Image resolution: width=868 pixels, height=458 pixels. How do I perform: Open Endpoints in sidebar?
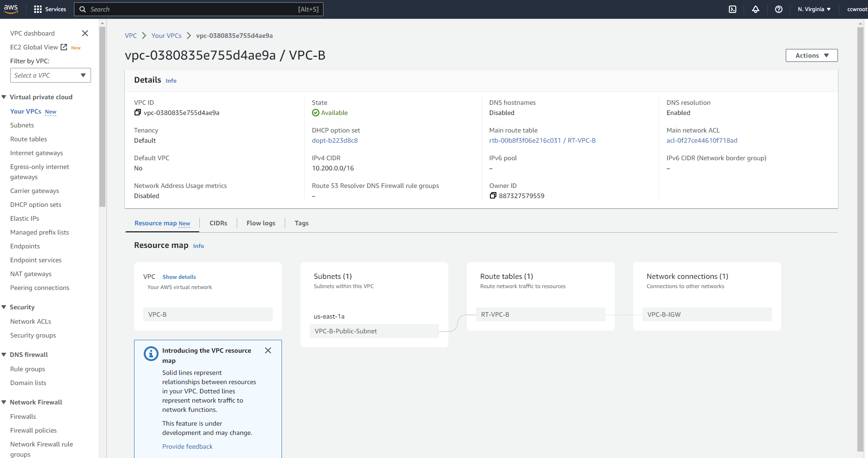point(25,246)
